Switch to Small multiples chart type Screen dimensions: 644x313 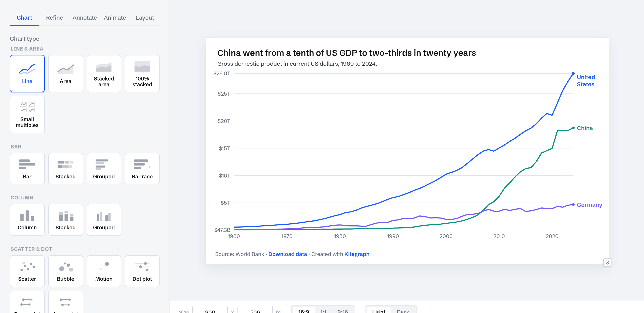coord(27,114)
